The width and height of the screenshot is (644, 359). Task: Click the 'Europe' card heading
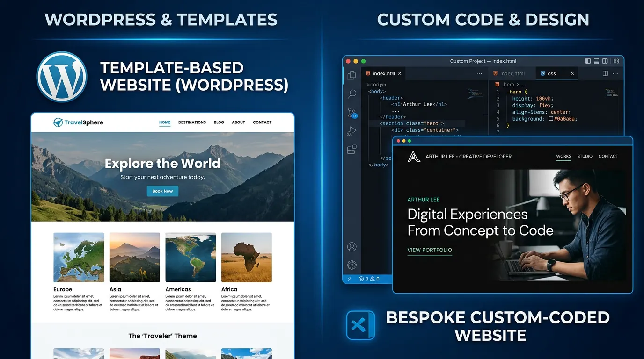(63, 289)
